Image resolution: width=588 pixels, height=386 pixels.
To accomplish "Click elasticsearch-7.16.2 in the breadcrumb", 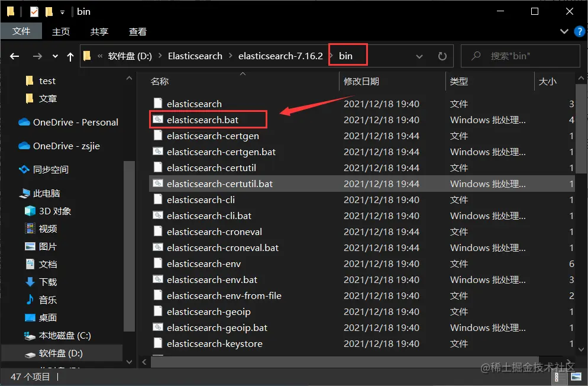I will coord(280,56).
